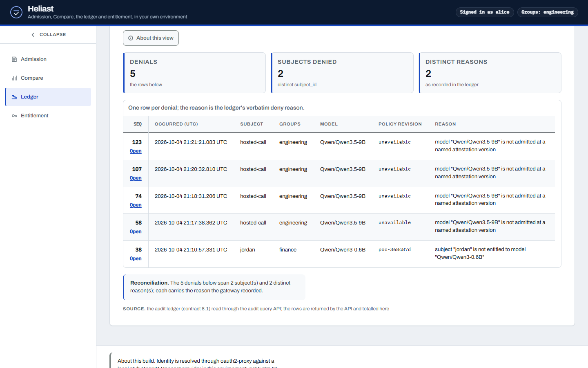Image resolution: width=588 pixels, height=368 pixels.
Task: Open ledger entry for seq 107
Action: pos(136,178)
